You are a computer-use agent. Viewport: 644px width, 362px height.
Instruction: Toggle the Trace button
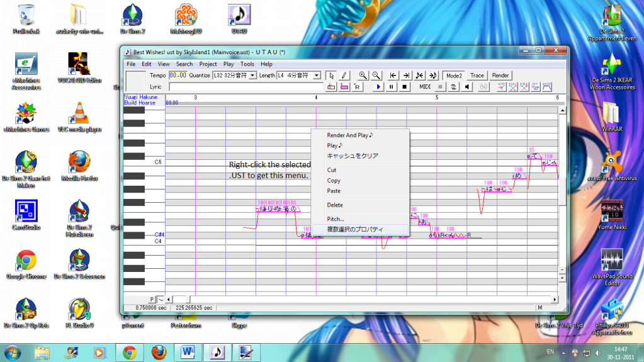477,76
